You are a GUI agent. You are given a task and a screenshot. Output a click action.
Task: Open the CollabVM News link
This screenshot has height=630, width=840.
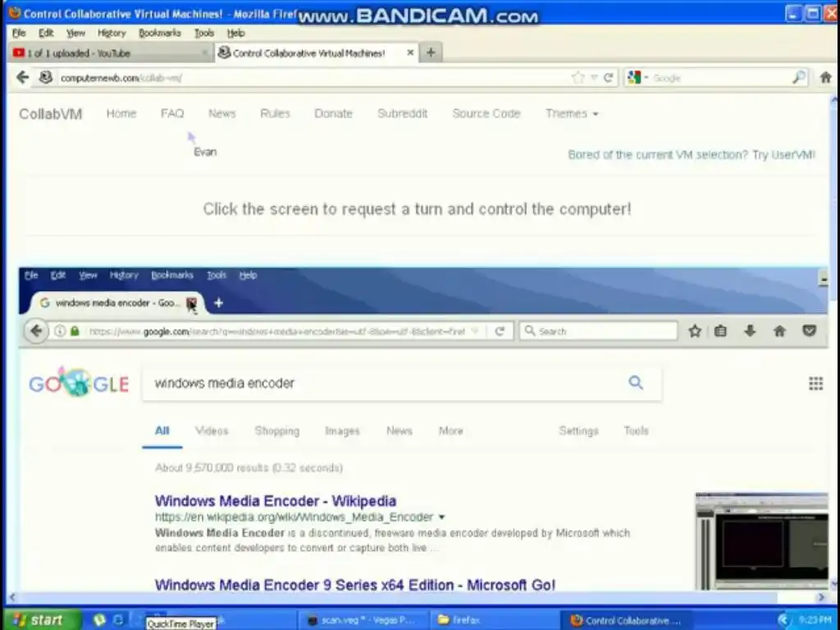[221, 113]
